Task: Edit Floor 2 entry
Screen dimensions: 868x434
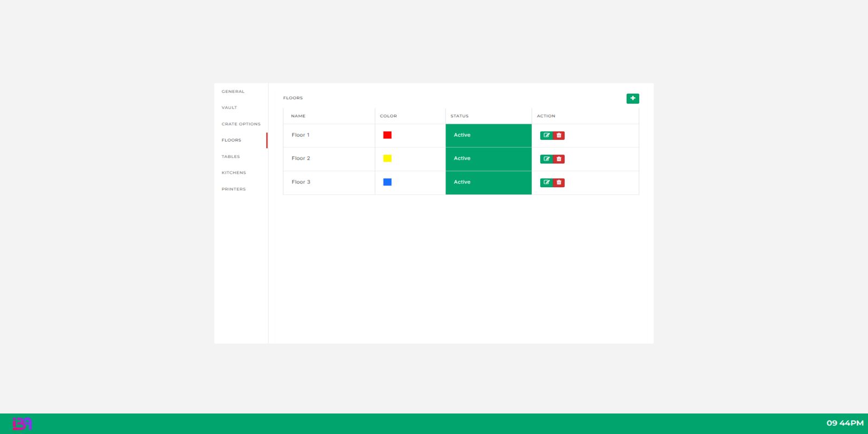Action: [x=546, y=159]
